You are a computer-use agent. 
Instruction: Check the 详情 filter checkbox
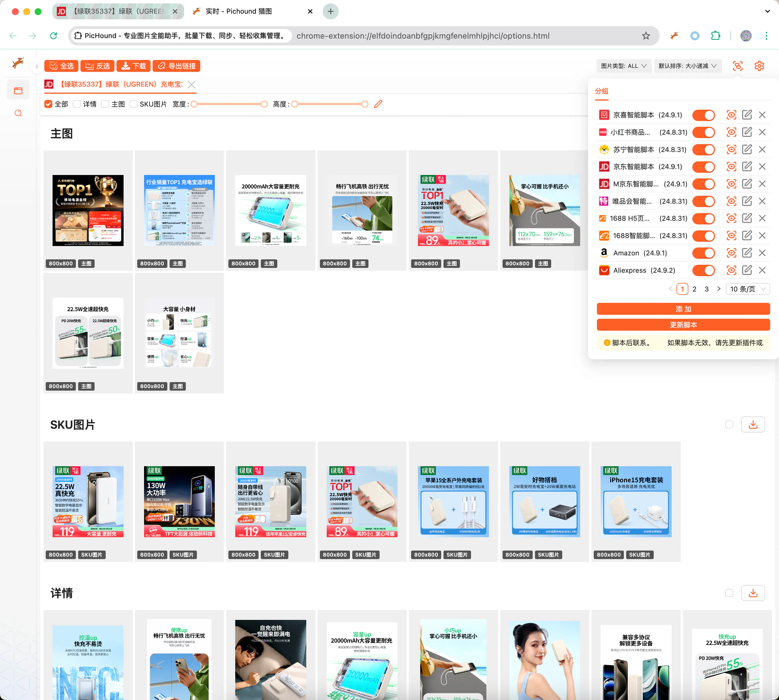click(x=77, y=104)
